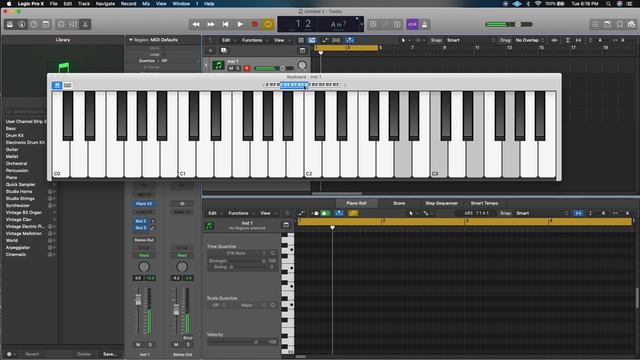Click the Rewind transport button
Image resolution: width=640 pixels, height=360 pixels.
[196, 24]
